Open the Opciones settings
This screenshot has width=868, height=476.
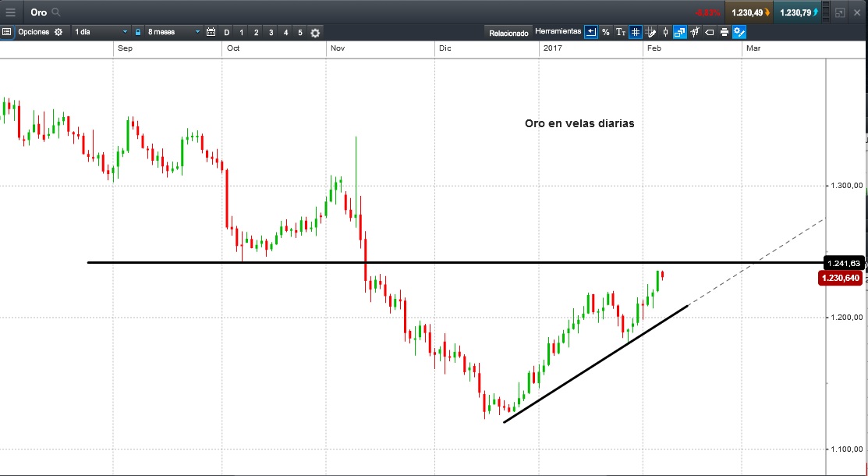point(41,32)
